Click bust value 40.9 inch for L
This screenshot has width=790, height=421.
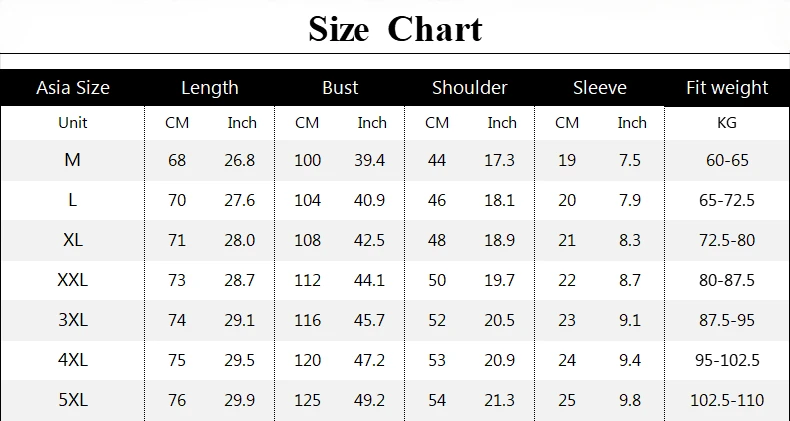coord(369,200)
